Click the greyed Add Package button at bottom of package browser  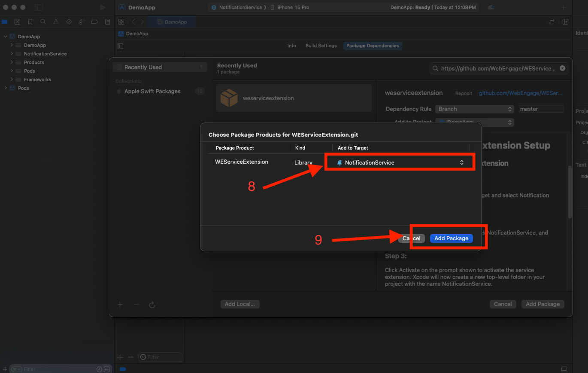point(543,304)
